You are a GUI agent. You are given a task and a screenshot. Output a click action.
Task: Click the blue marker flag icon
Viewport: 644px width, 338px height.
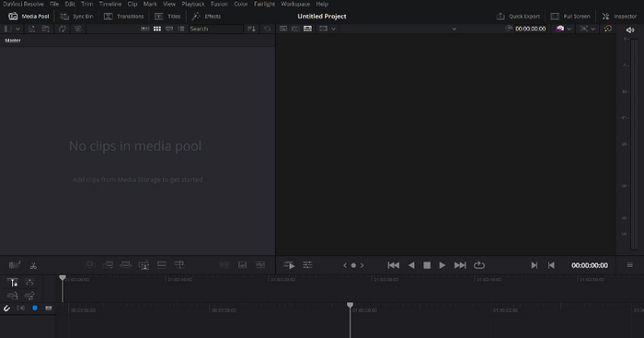point(35,308)
